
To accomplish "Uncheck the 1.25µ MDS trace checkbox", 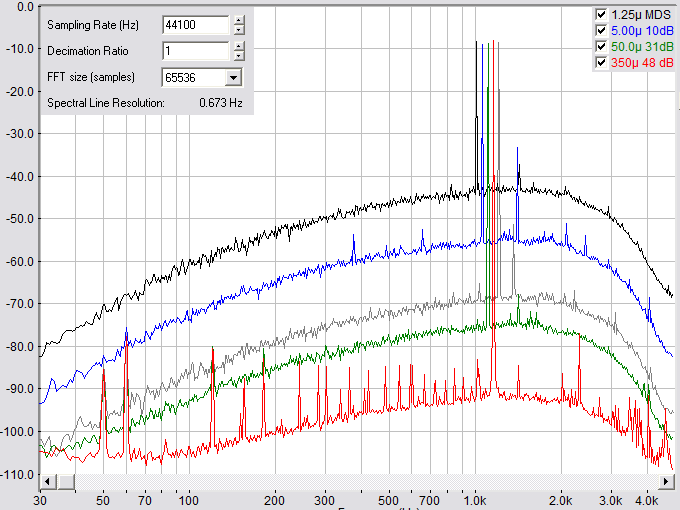I will coord(600,15).
